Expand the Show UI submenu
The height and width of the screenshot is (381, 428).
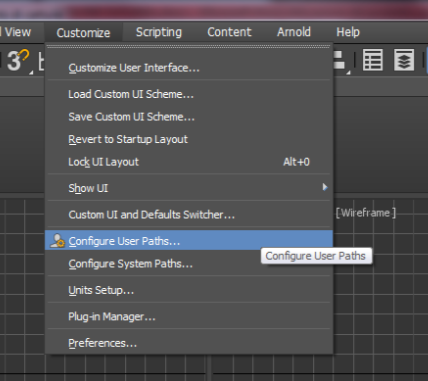tap(189, 188)
